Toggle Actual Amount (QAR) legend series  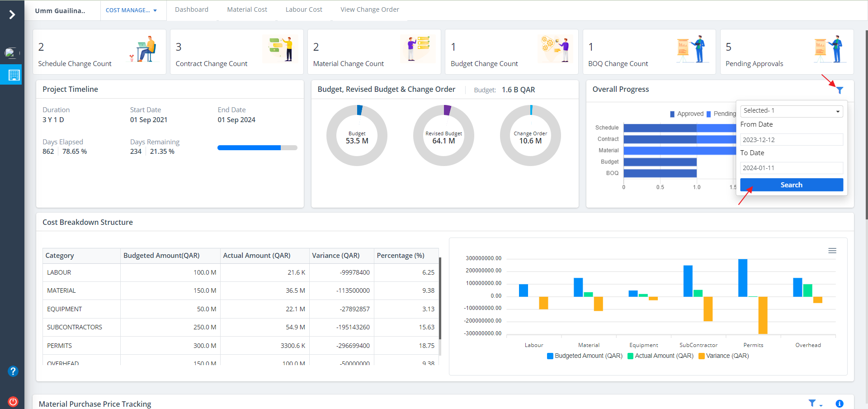(x=660, y=356)
